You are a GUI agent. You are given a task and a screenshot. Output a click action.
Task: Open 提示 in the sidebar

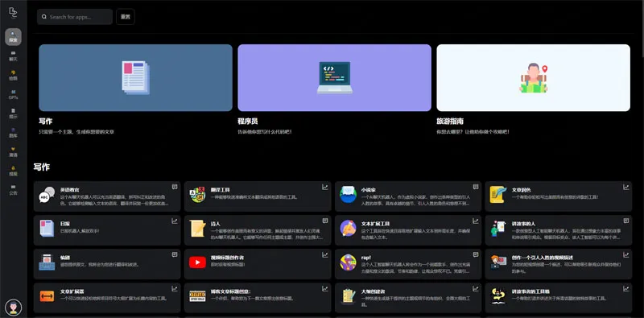click(13, 114)
